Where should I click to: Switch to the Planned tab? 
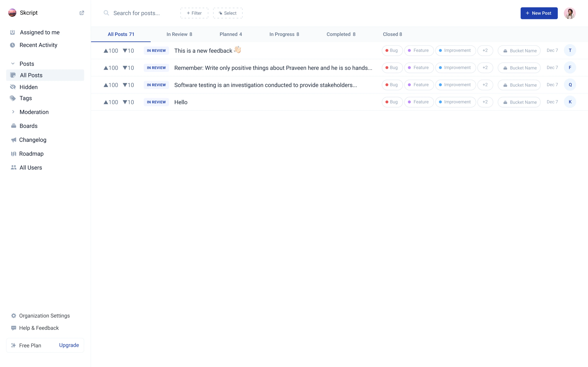[231, 34]
